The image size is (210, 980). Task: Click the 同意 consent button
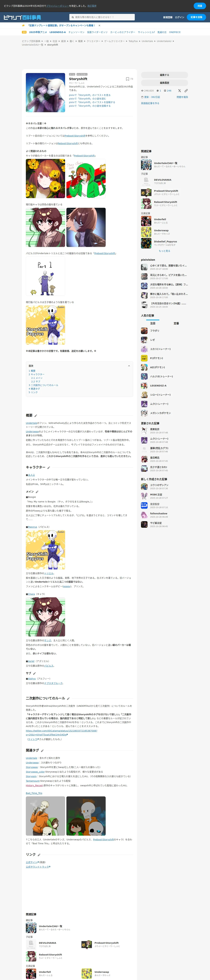point(200,6)
